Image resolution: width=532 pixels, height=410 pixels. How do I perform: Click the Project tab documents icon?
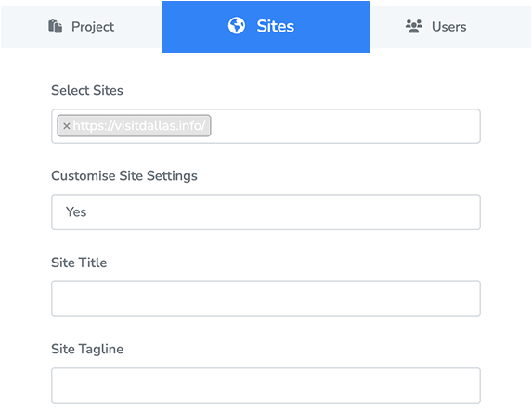56,26
